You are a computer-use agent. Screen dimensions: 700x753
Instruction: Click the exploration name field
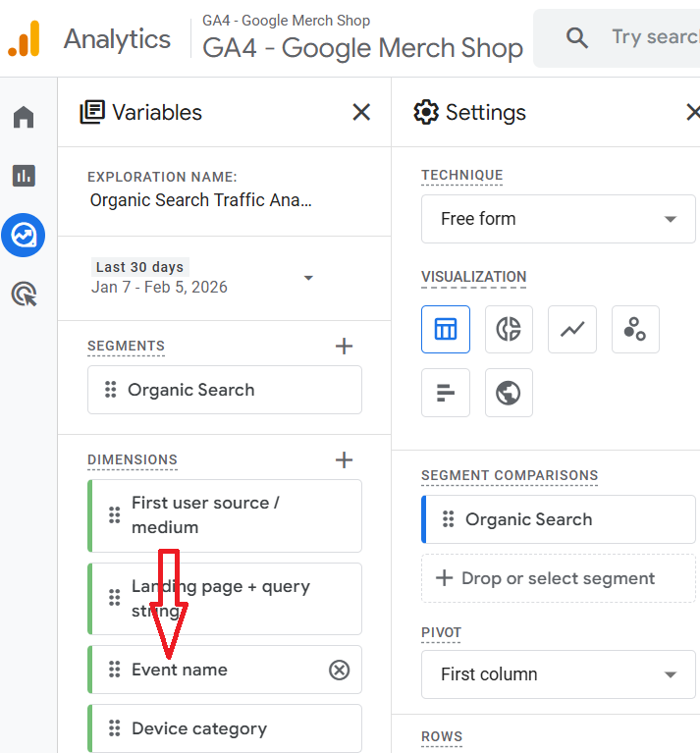201,200
